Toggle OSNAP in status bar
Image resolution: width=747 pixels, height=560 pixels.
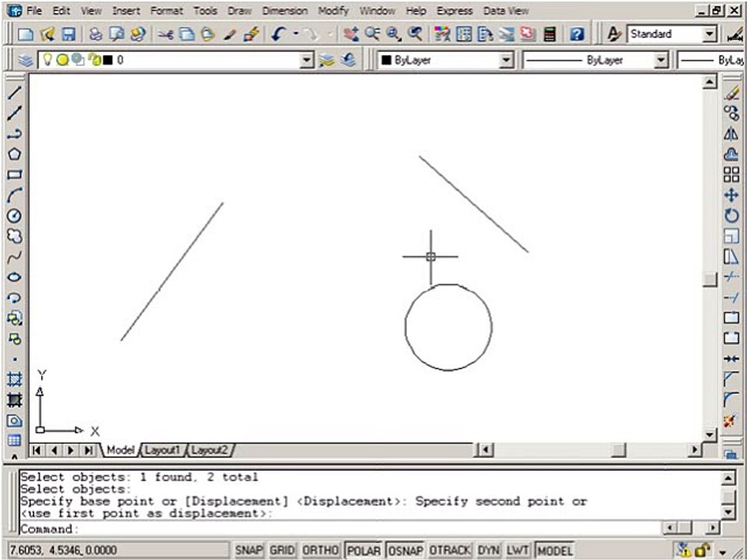[x=405, y=551]
